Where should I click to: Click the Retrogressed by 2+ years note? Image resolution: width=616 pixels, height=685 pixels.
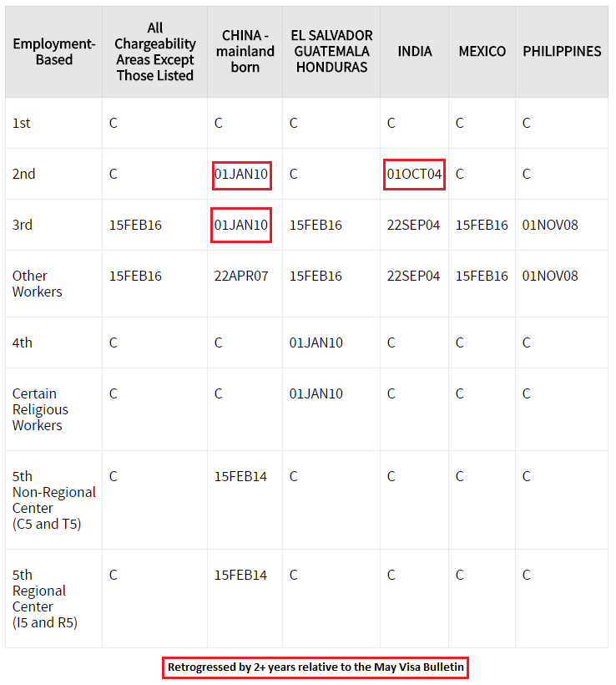[x=316, y=667]
